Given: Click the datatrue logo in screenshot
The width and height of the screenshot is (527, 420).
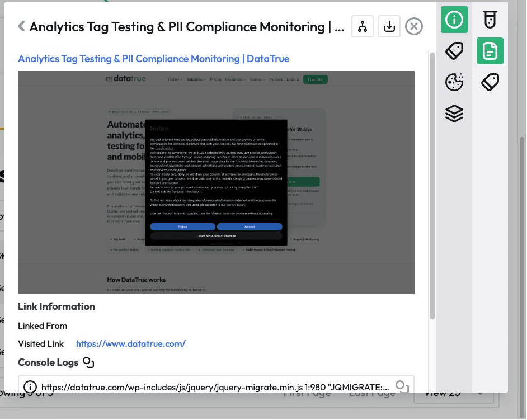Looking at the screenshot, I should pos(126,79).
